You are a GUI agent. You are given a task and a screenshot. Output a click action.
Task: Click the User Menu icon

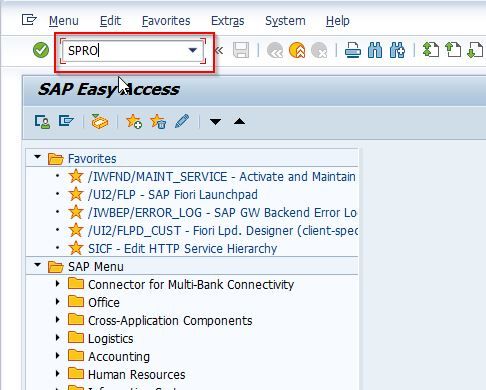pyautogui.click(x=42, y=121)
